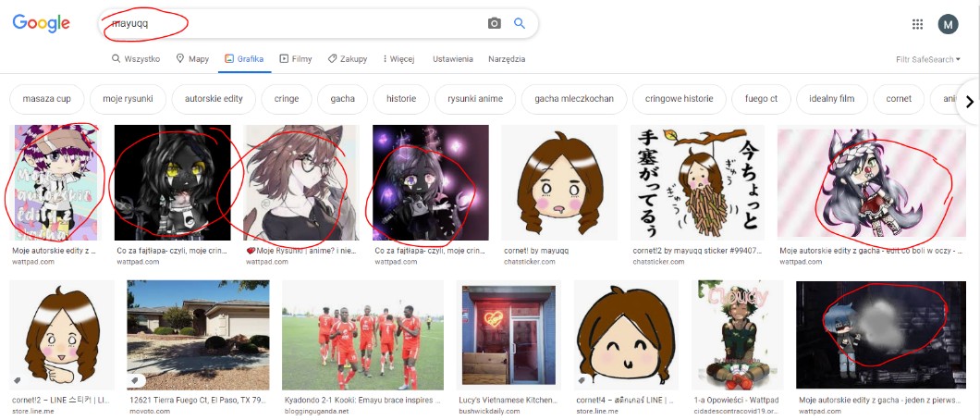Screen dimensions: 980x420
Task: Click the Google logo
Action: [43, 23]
